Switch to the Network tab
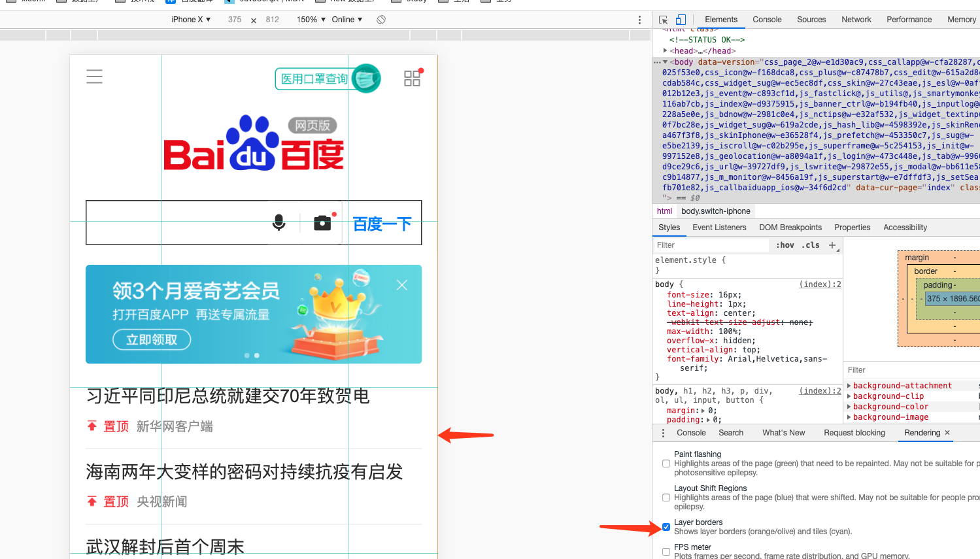980x559 pixels. point(856,20)
